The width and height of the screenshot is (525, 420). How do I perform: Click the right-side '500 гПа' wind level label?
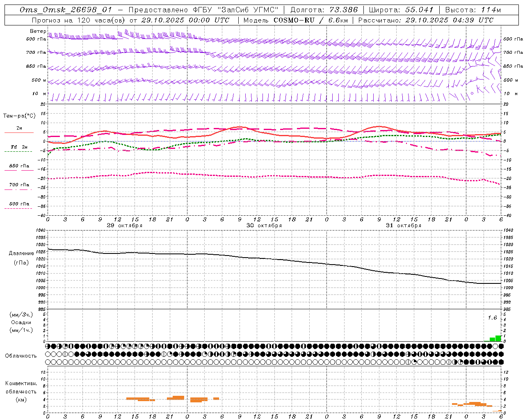tap(513, 39)
